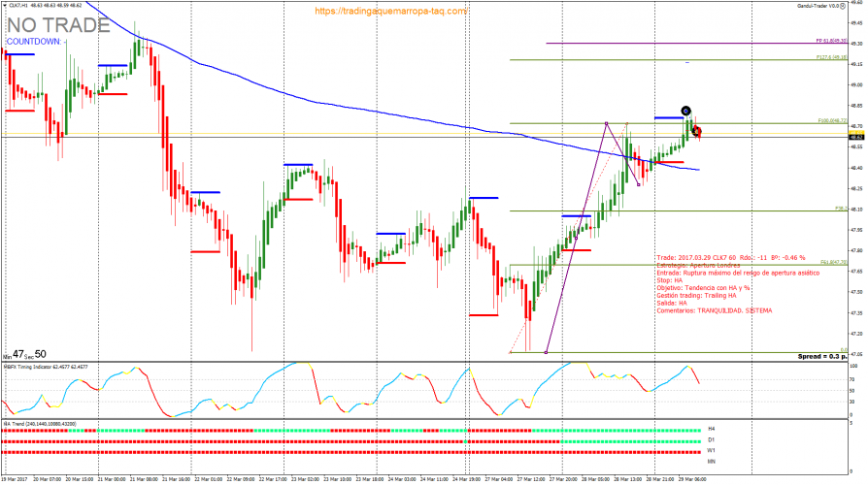Select the RBFX Timing Indicator title
The width and height of the screenshot is (868, 485).
click(x=44, y=368)
